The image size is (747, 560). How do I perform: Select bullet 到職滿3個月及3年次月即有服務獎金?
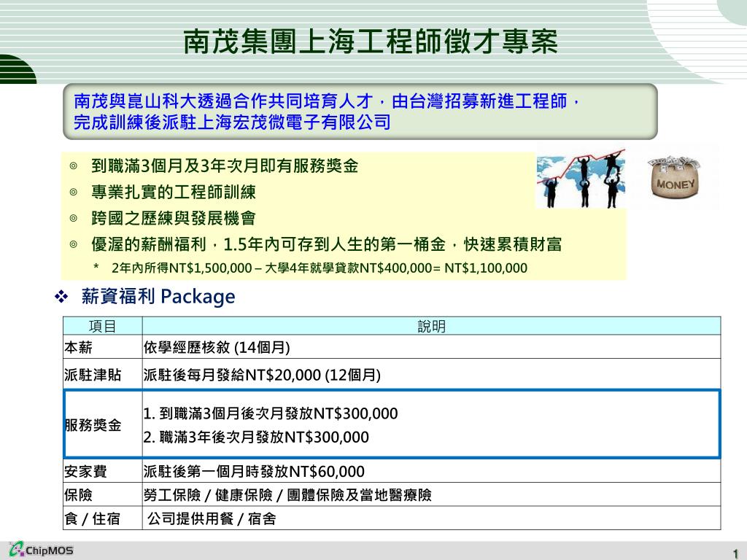point(225,166)
